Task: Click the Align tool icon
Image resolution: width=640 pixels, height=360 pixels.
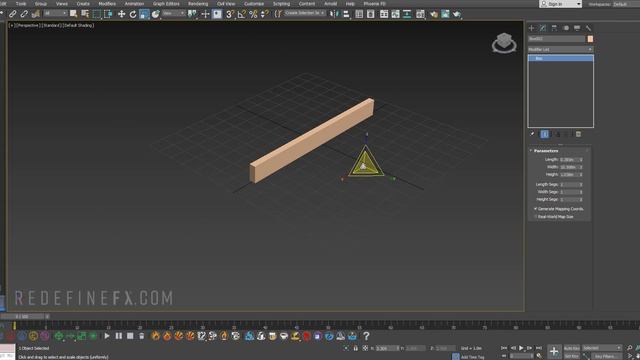Action: tap(346, 14)
